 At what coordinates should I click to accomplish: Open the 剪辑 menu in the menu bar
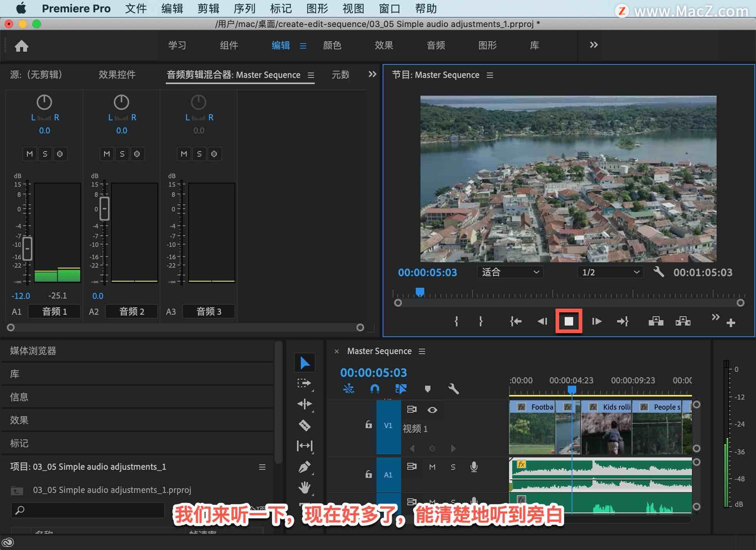click(x=208, y=8)
